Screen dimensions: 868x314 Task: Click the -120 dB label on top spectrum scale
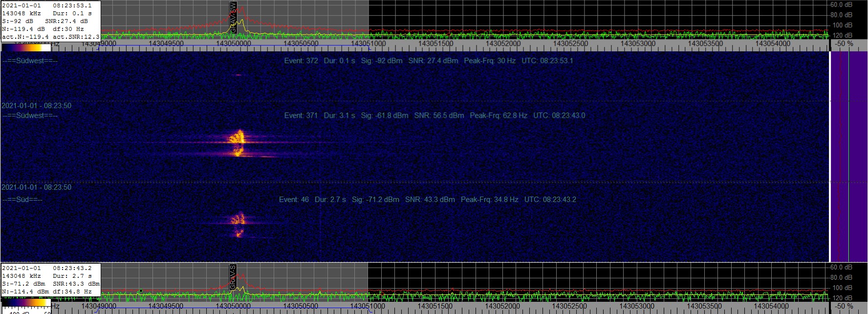pyautogui.click(x=842, y=35)
